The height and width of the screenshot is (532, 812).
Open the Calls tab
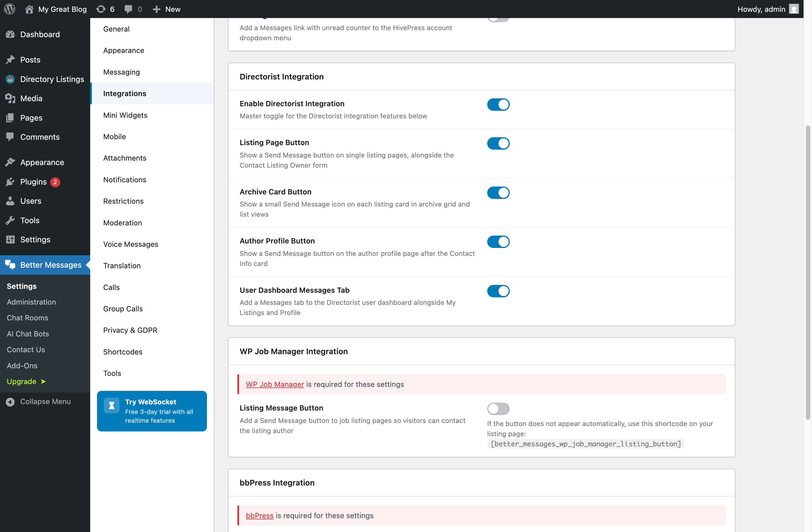click(x=152, y=287)
